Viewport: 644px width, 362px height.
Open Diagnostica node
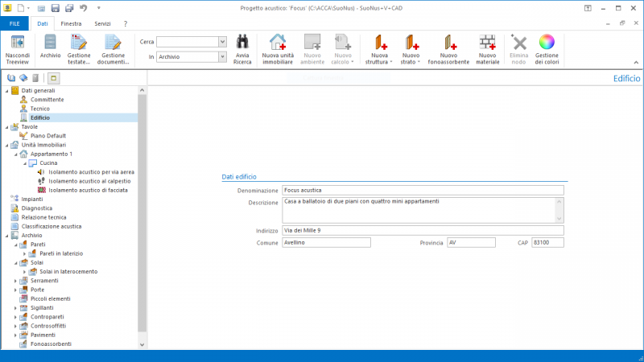pyautogui.click(x=36, y=208)
